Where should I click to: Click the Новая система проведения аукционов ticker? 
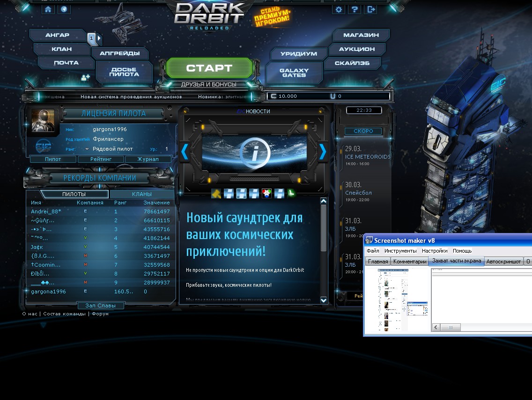click(x=131, y=97)
